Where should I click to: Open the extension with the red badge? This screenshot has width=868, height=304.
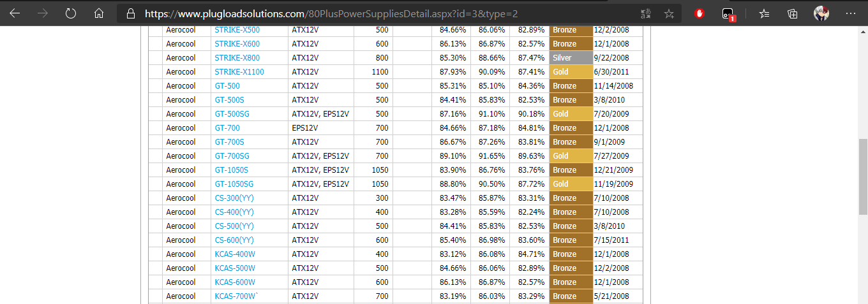pos(728,13)
